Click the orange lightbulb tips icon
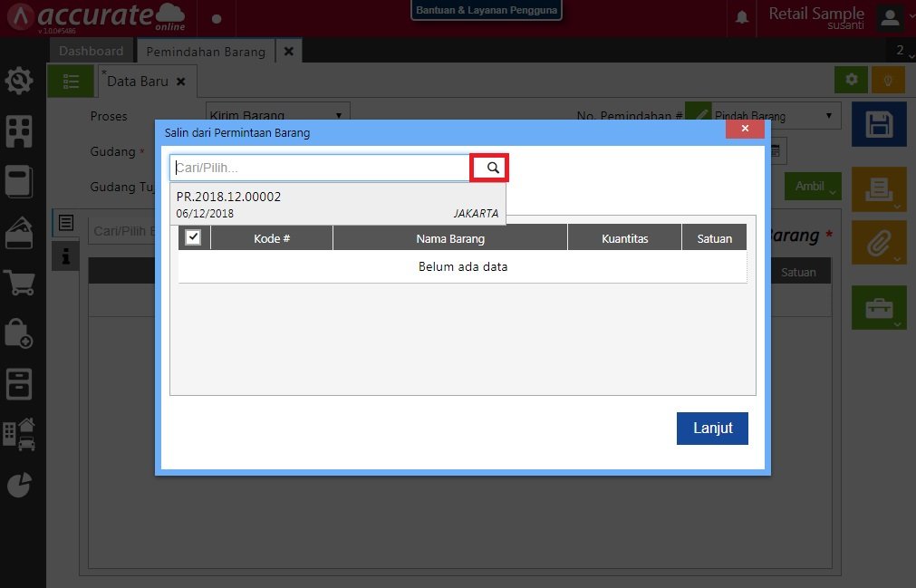The image size is (916, 588). [888, 80]
